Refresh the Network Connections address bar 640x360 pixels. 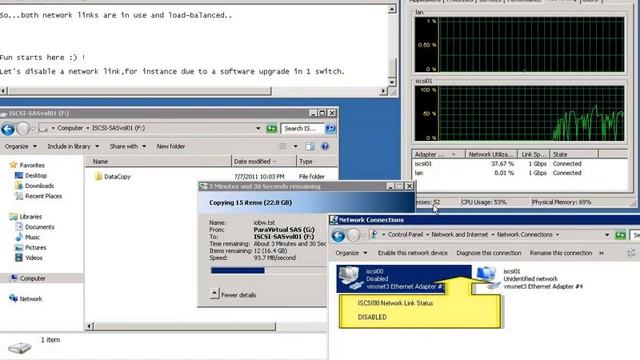click(620, 235)
